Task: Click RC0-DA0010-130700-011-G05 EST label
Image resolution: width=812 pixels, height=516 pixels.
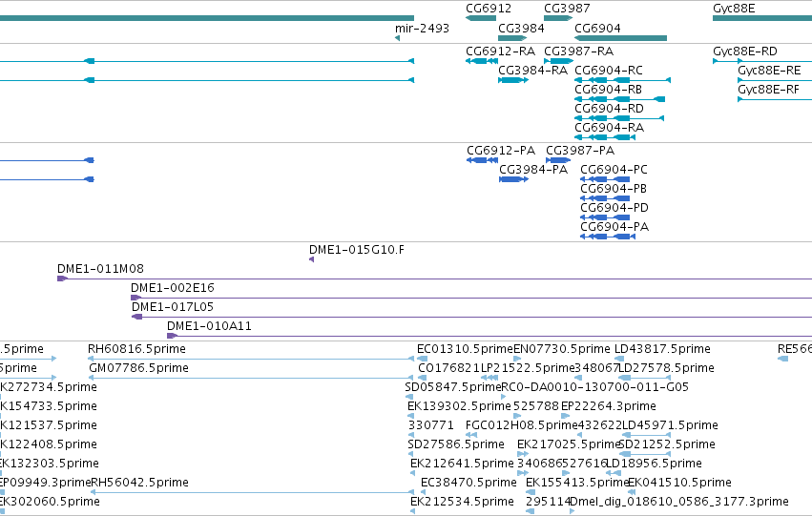Action: (x=595, y=387)
